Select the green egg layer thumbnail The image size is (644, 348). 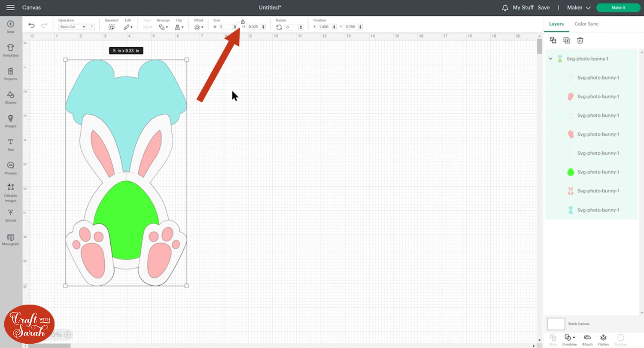click(x=571, y=172)
